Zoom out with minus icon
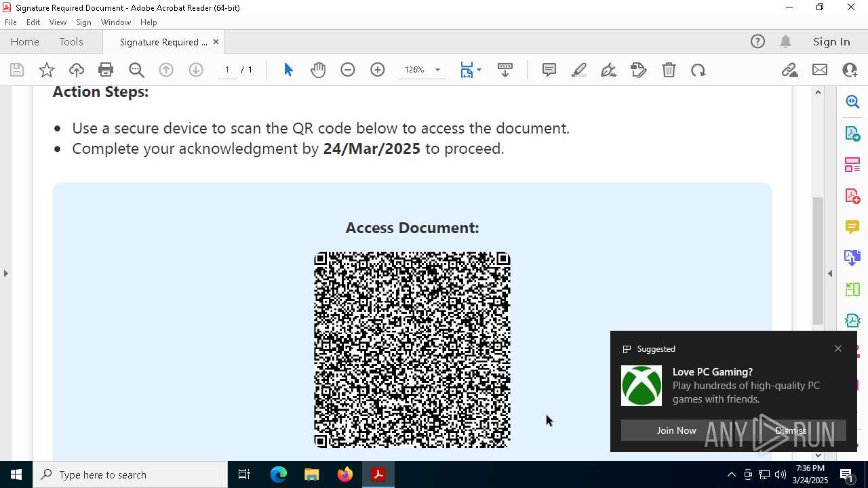 tap(348, 70)
